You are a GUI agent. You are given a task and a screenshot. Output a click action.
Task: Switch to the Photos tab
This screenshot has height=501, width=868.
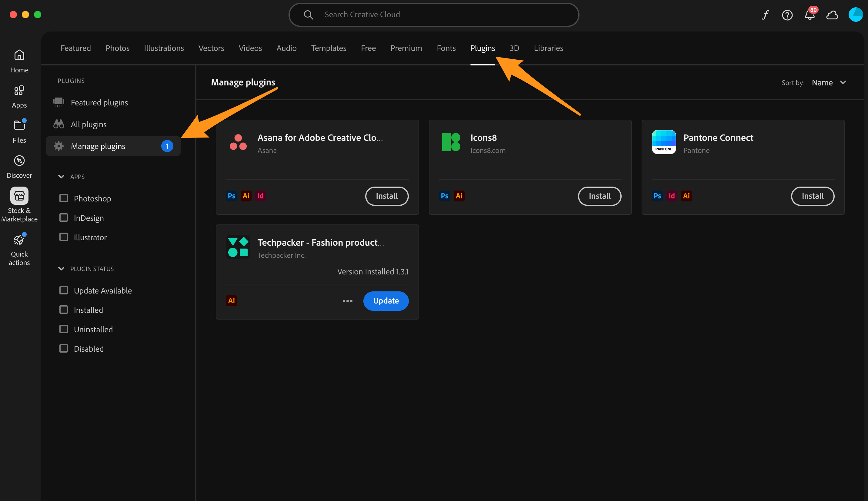(x=117, y=48)
